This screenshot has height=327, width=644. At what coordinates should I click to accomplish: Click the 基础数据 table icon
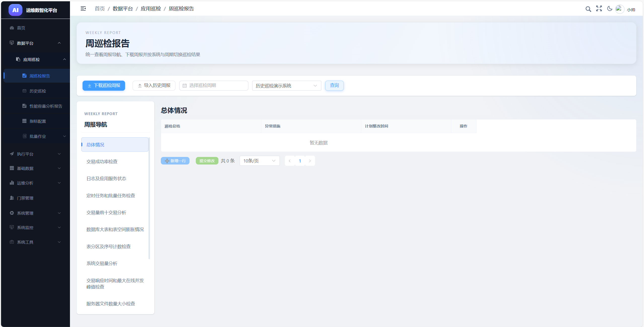[x=12, y=168]
